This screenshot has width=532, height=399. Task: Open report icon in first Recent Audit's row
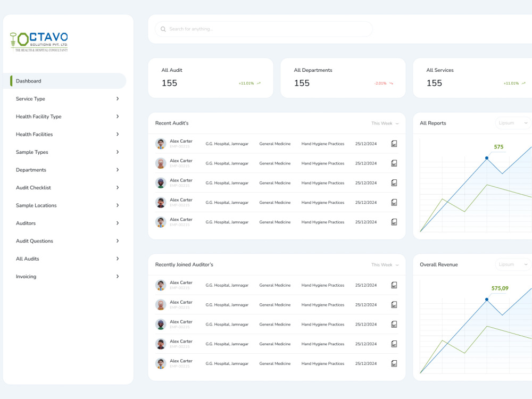click(394, 144)
